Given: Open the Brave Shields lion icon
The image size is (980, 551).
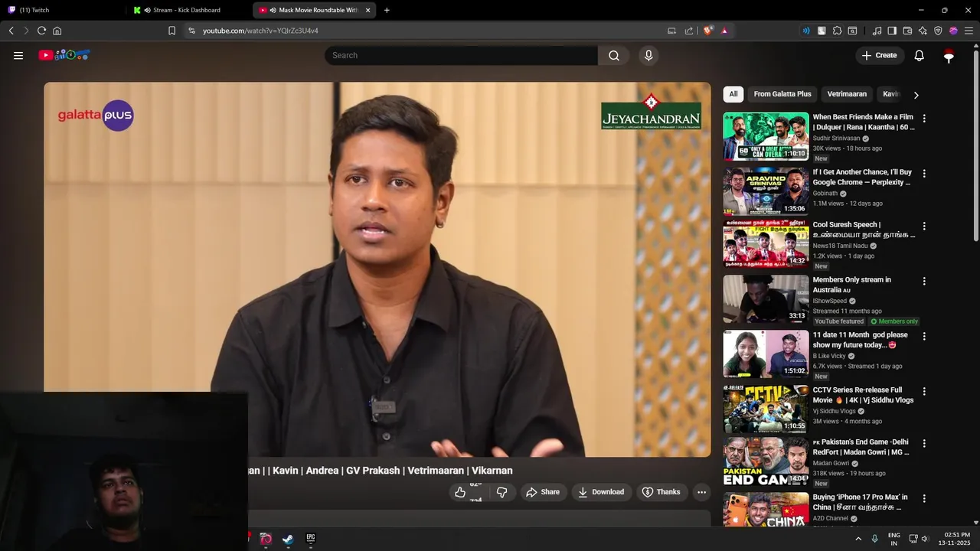Looking at the screenshot, I should (x=708, y=31).
